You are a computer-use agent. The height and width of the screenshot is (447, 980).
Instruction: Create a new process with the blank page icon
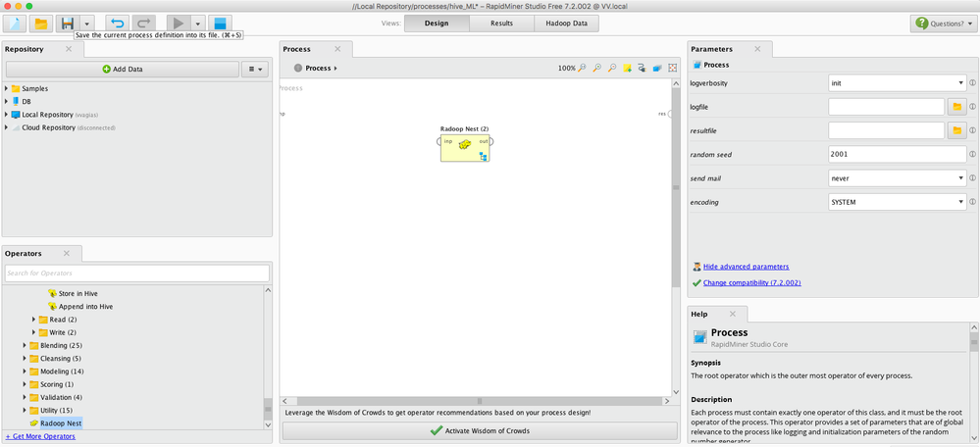point(15,24)
